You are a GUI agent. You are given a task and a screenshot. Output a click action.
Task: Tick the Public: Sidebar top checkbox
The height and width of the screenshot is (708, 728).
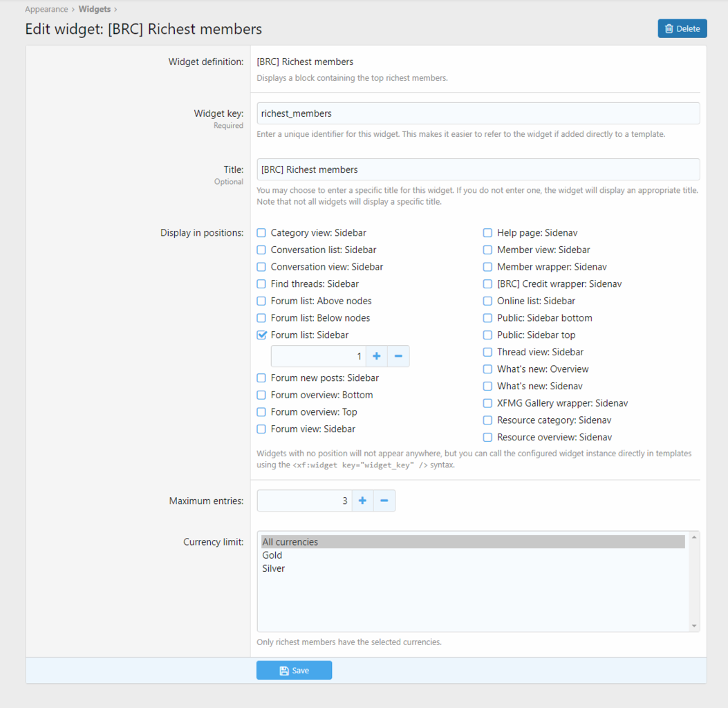tap(488, 335)
